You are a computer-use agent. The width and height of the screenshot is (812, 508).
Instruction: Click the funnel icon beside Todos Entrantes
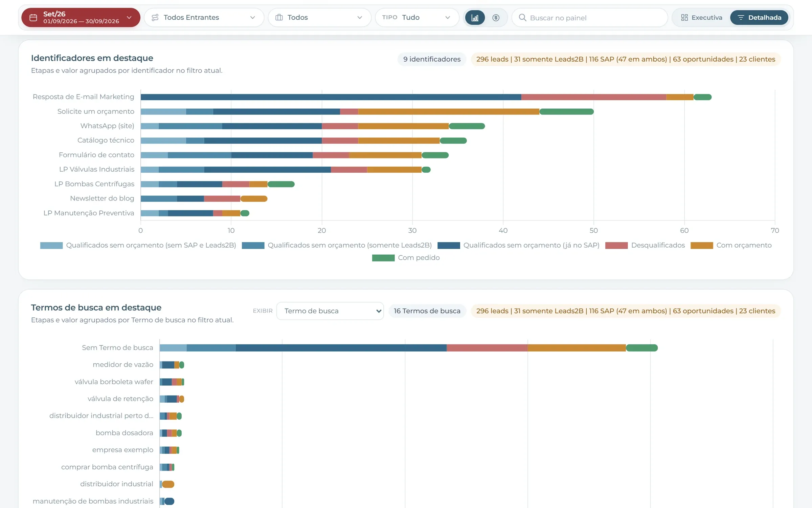click(x=155, y=18)
